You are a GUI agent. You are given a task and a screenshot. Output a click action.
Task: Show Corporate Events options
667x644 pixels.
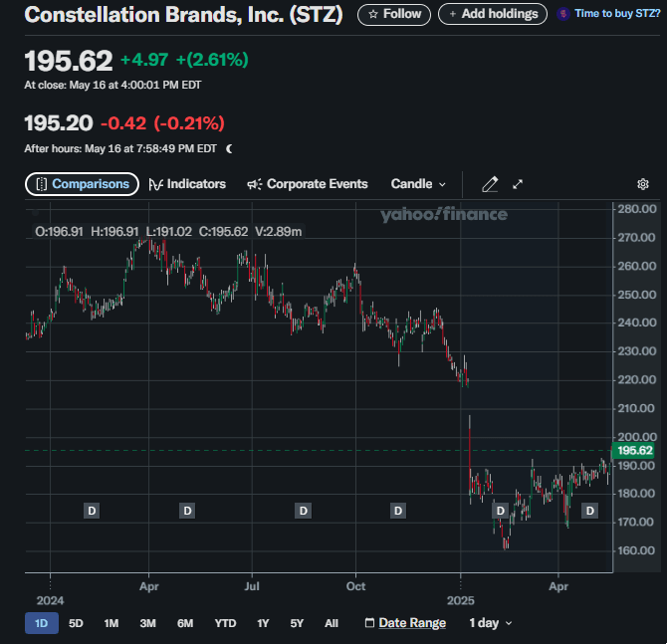coord(308,184)
